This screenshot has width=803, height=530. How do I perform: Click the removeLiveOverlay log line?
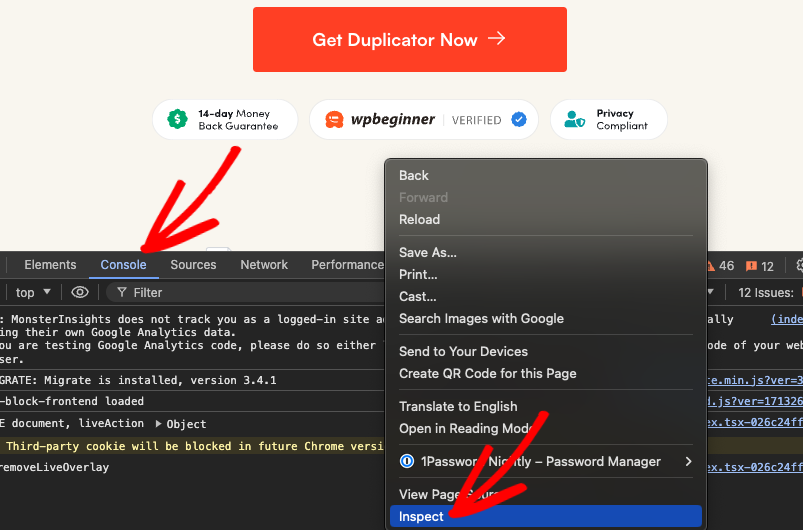pos(54,468)
